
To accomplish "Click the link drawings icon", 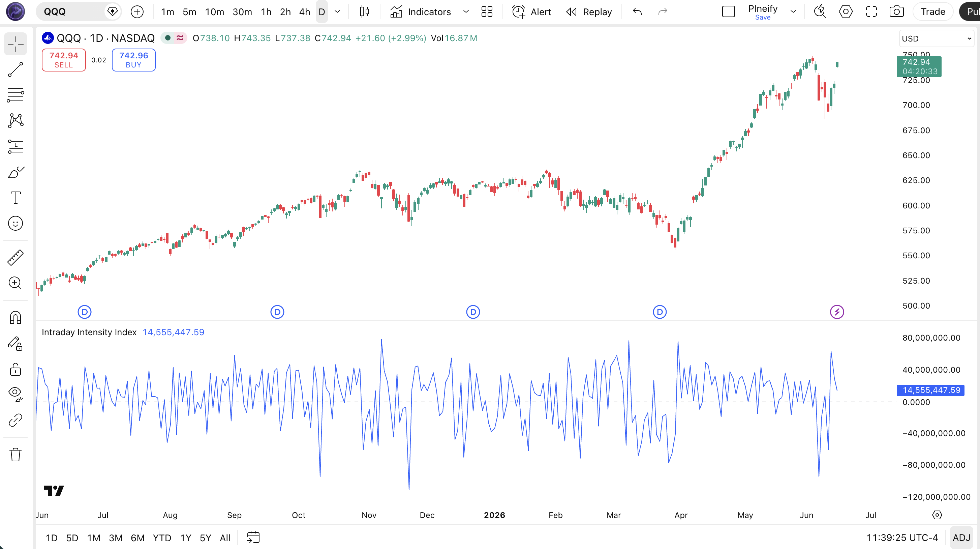I will (x=16, y=420).
